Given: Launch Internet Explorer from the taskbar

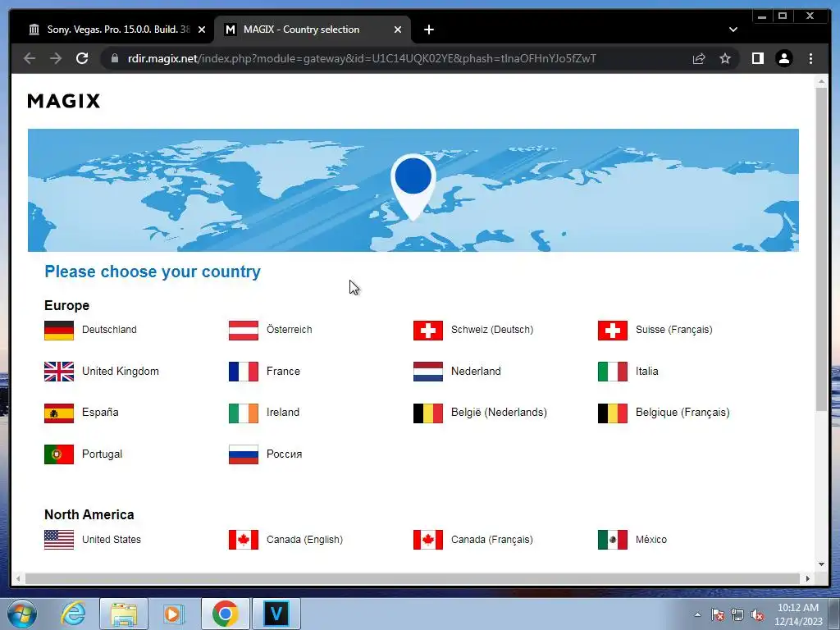Looking at the screenshot, I should 73,614.
